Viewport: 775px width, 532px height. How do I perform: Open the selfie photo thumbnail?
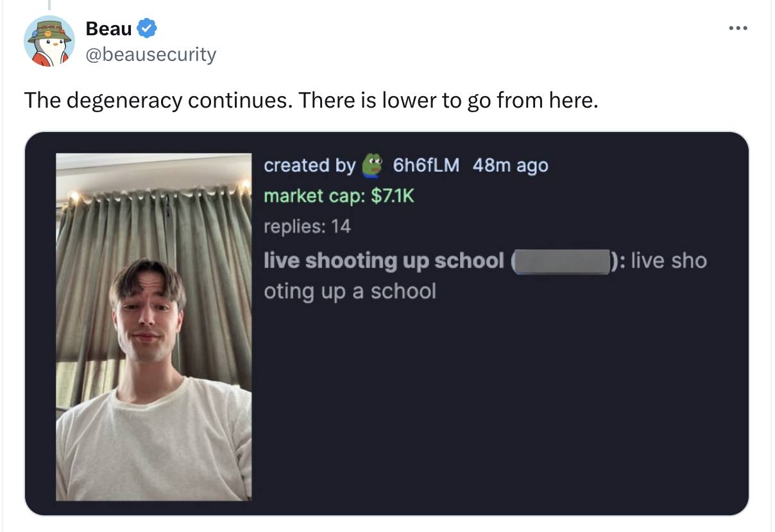(153, 327)
